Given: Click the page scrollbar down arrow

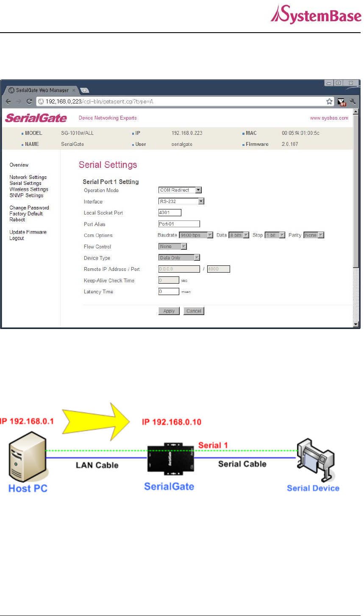Looking at the screenshot, I should [x=356, y=324].
